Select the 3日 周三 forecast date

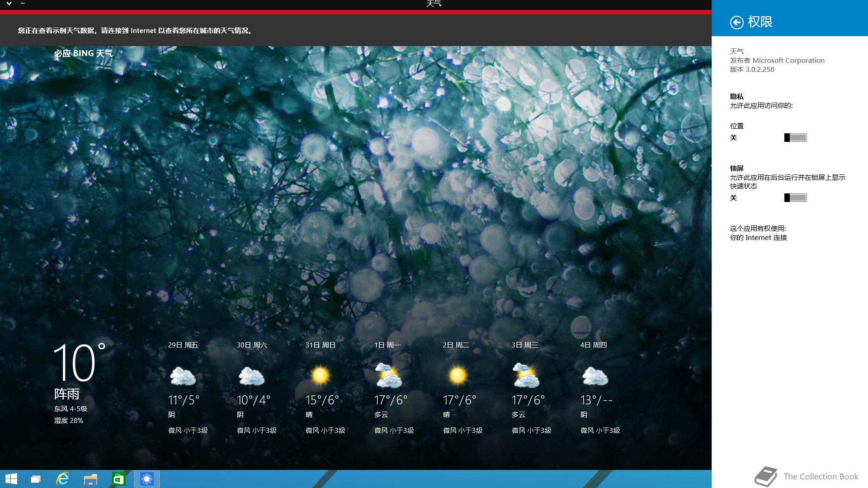(x=525, y=345)
